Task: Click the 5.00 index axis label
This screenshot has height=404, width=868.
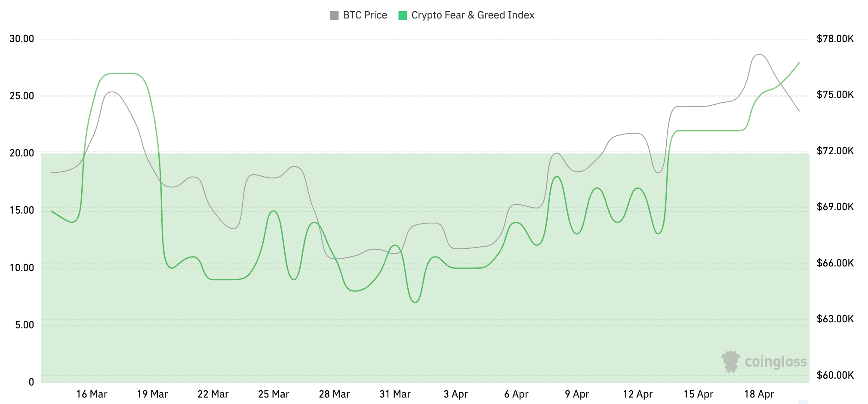Action: pos(25,325)
